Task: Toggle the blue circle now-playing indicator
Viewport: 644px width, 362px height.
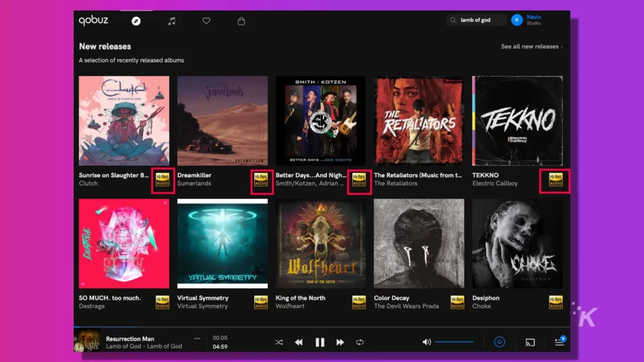Action: pos(500,342)
